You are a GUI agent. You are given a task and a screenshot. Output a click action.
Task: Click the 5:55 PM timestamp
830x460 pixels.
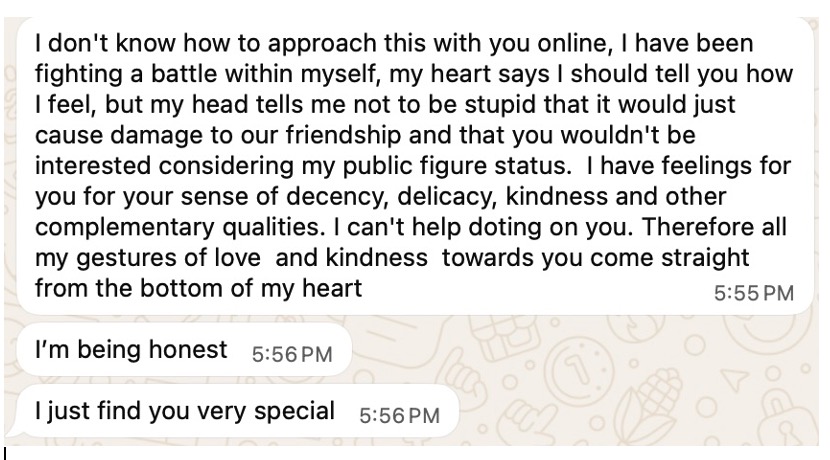754,293
